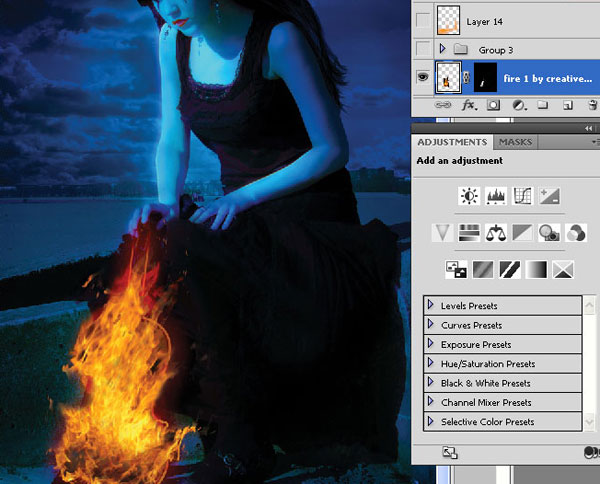Toggle expanded view of Adjustments panel

450,453
